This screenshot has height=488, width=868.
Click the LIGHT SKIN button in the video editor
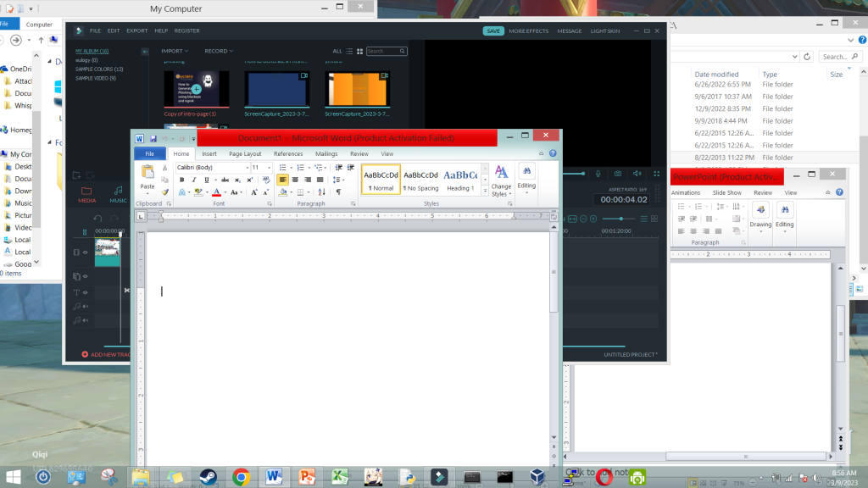(605, 31)
